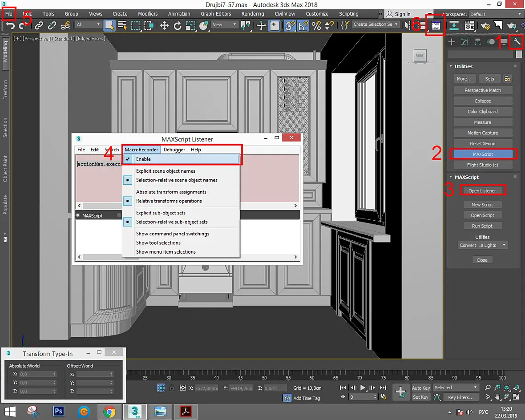
Task: Select Selection-relative sub-object sets option
Action: (181, 222)
